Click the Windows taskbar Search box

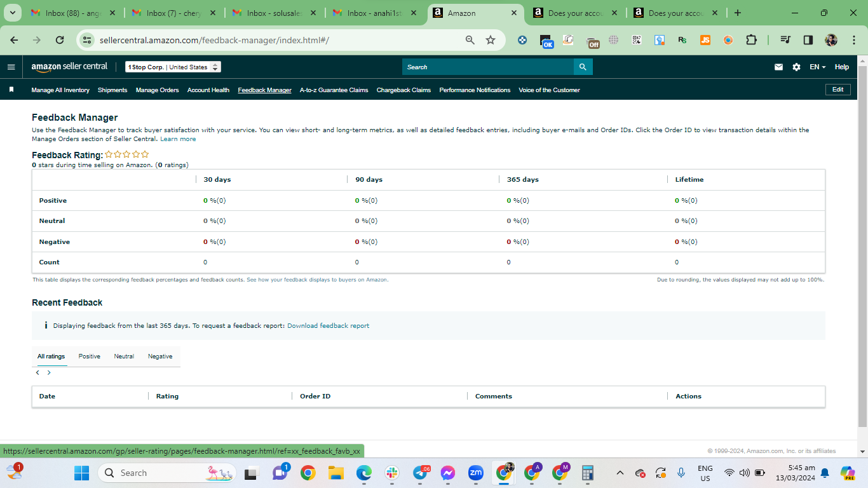[166, 473]
